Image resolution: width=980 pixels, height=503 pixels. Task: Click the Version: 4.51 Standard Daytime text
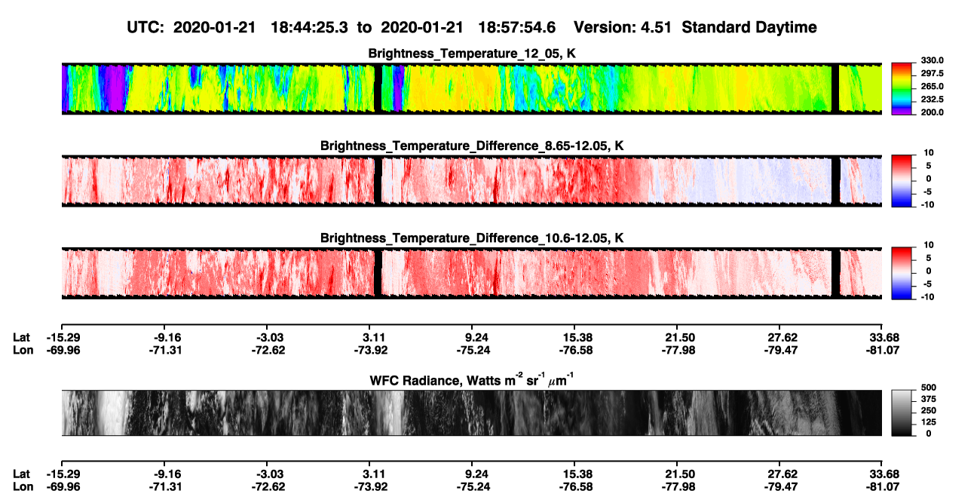pyautogui.click(x=695, y=27)
